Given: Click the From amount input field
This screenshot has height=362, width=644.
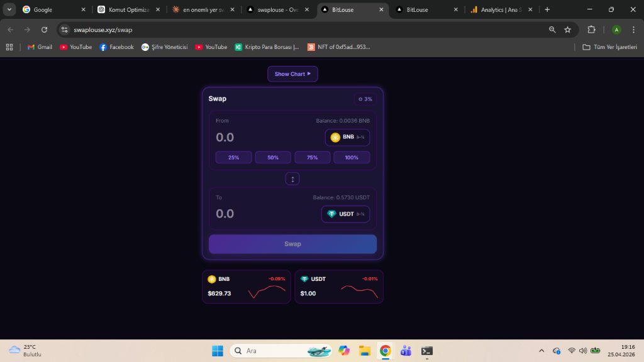Looking at the screenshot, I should pos(267,137).
